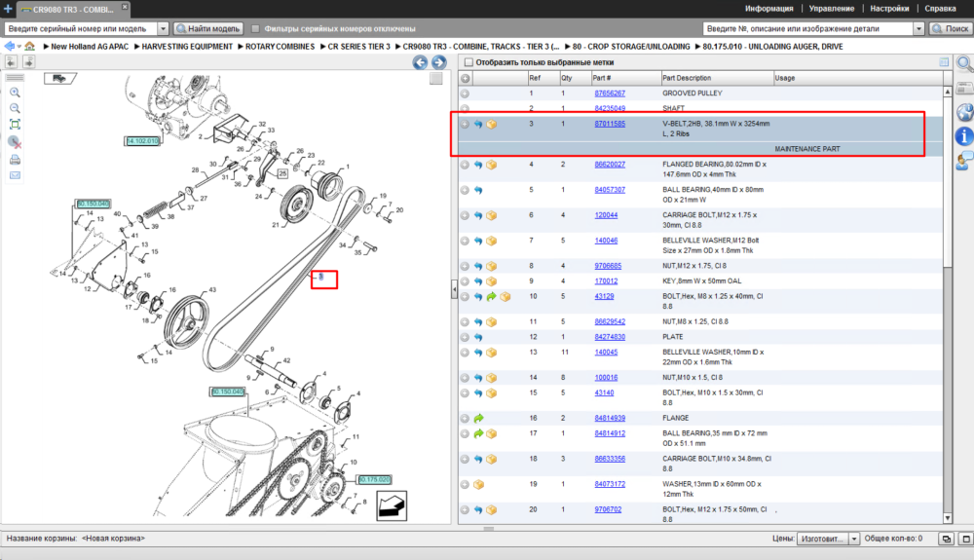Zoom out of the parts diagram

tap(15, 108)
